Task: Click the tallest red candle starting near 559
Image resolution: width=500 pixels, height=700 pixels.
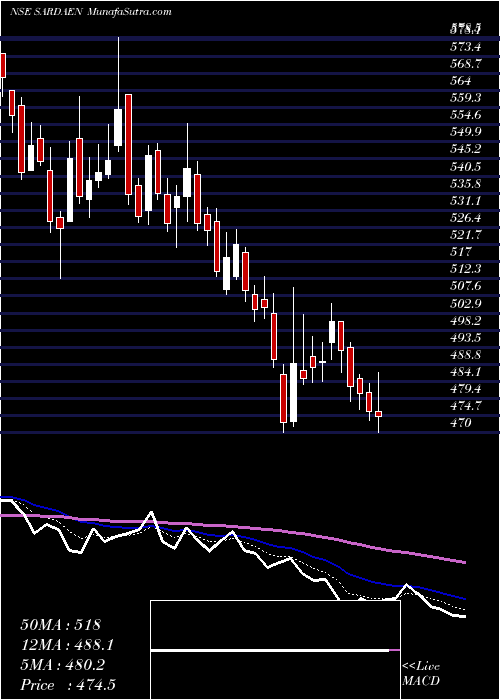Action: pyautogui.click(x=129, y=144)
